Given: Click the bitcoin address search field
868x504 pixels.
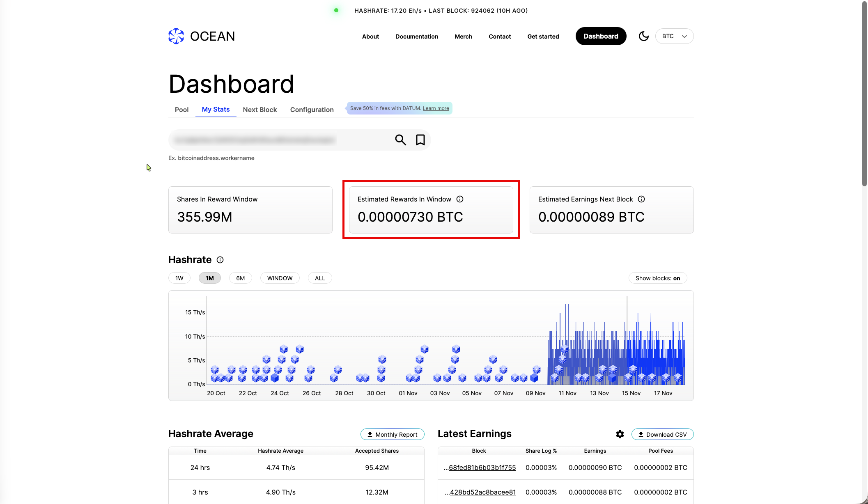Looking at the screenshot, I should [x=279, y=140].
